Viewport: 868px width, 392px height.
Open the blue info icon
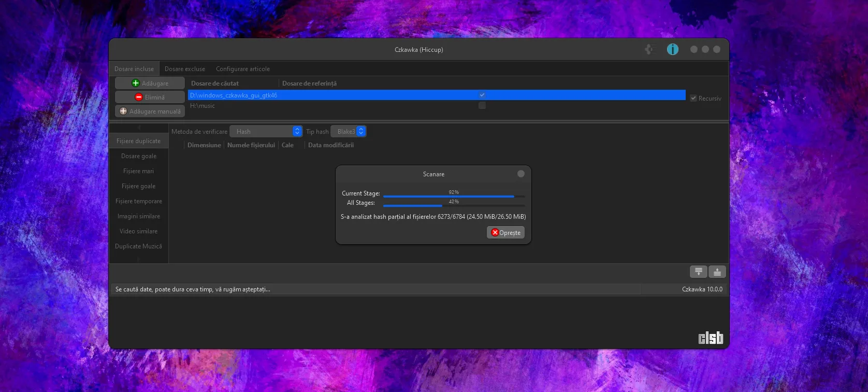(x=672, y=49)
